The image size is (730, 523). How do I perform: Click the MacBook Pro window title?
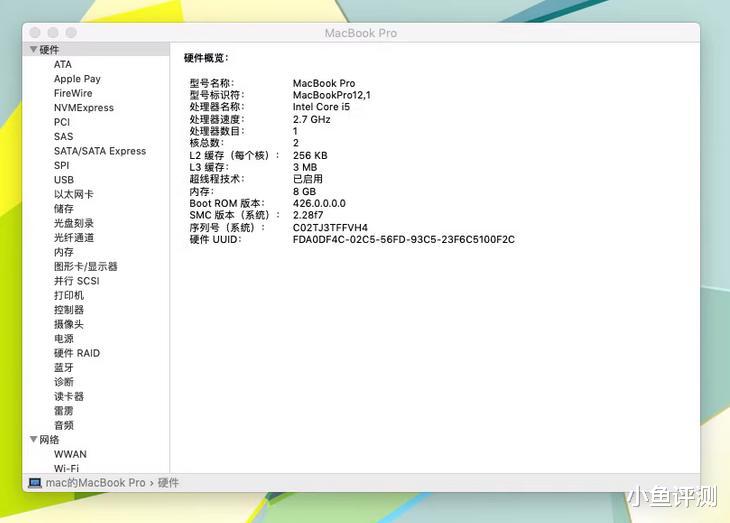(361, 33)
